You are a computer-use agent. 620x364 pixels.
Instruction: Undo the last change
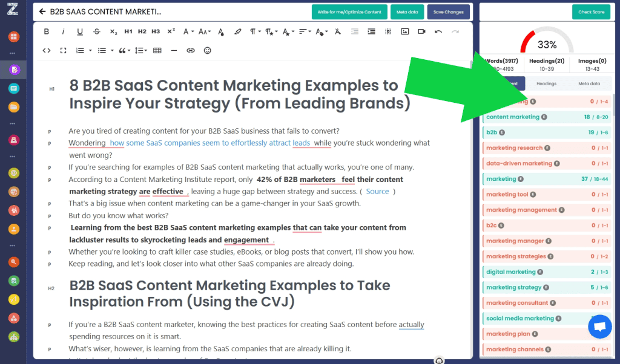tap(438, 31)
